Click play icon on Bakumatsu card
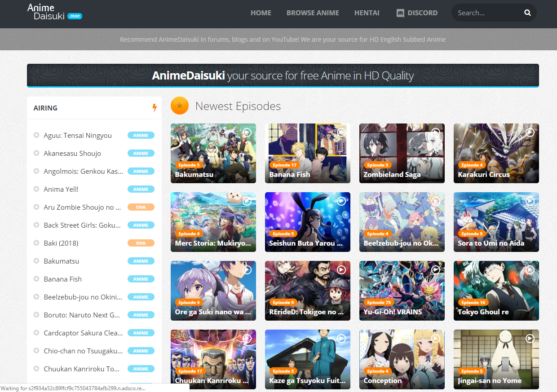This screenshot has width=557, height=392. (x=247, y=132)
